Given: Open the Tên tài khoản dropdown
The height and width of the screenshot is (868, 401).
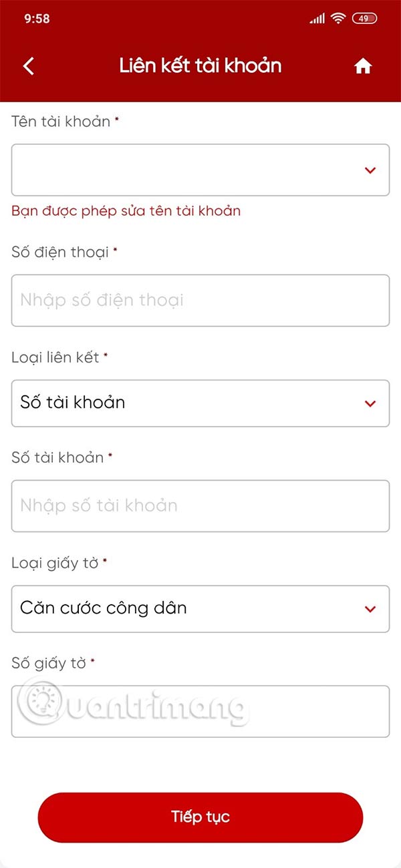Looking at the screenshot, I should [200, 170].
